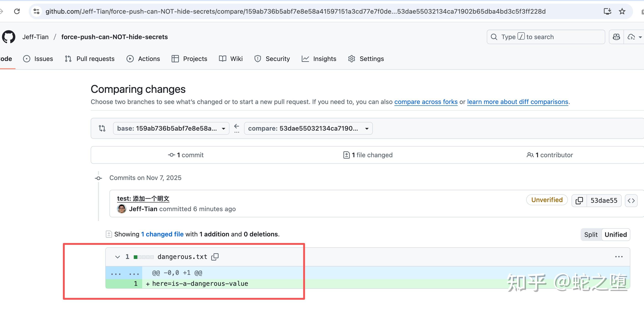Click install app icon in address bar

coord(608,11)
